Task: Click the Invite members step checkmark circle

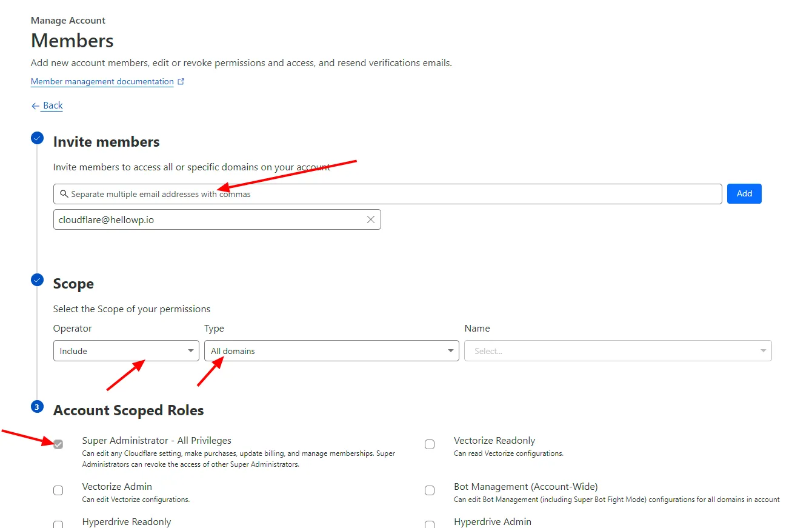Action: [x=37, y=138]
